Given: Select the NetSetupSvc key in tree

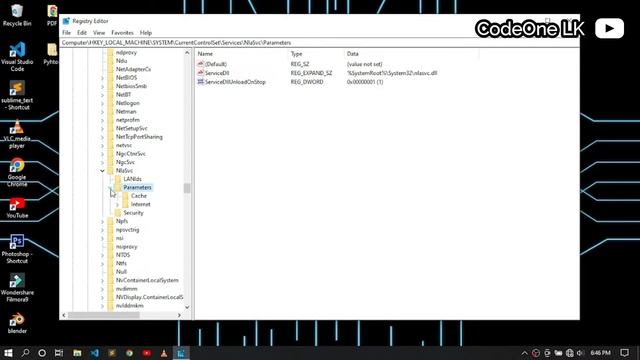Looking at the screenshot, I should [x=131, y=129].
